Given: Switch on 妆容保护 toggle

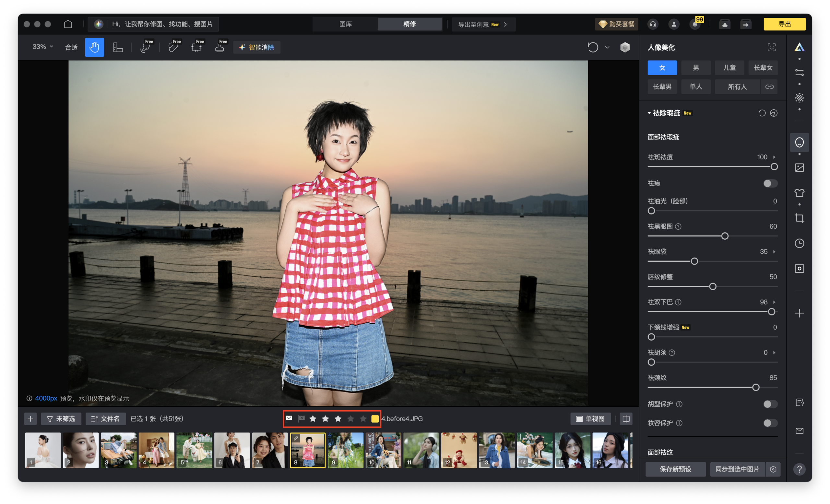Looking at the screenshot, I should (770, 423).
